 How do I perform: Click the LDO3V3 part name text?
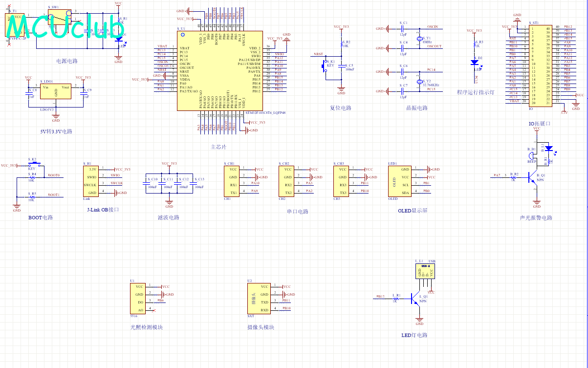pos(46,109)
